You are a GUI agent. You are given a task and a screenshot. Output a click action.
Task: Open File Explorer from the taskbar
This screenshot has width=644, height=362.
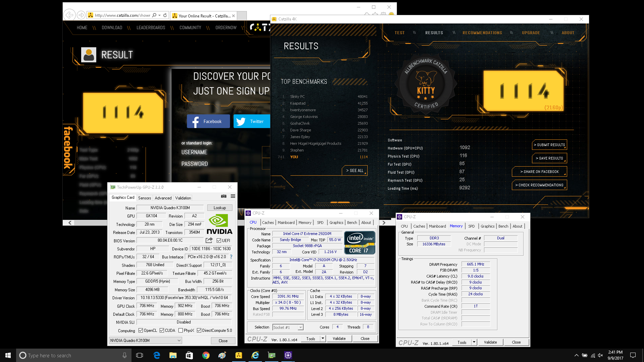click(173, 355)
